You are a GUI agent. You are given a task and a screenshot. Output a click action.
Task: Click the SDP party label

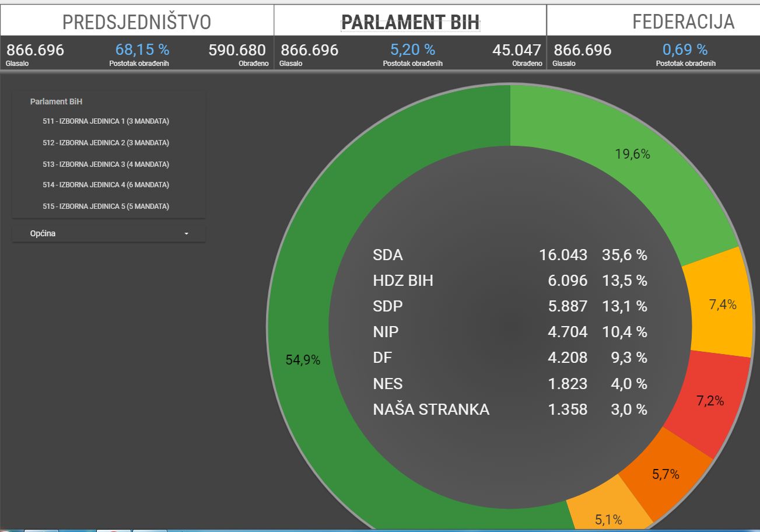tap(388, 306)
